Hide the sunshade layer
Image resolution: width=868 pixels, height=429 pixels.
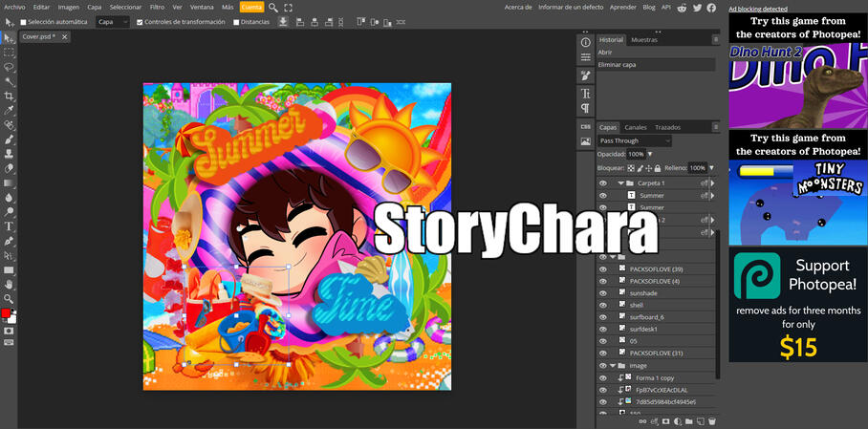coord(603,293)
